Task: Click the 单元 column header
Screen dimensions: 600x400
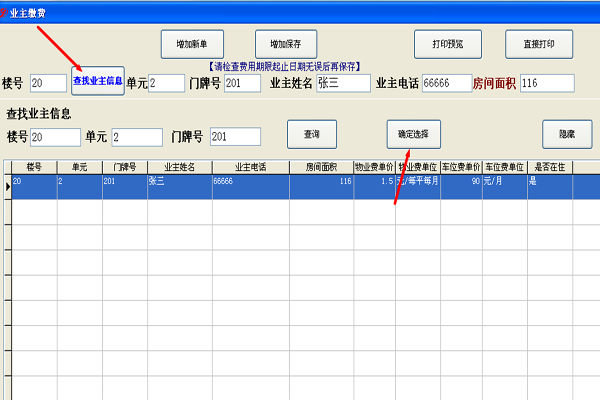Action: coord(80,167)
